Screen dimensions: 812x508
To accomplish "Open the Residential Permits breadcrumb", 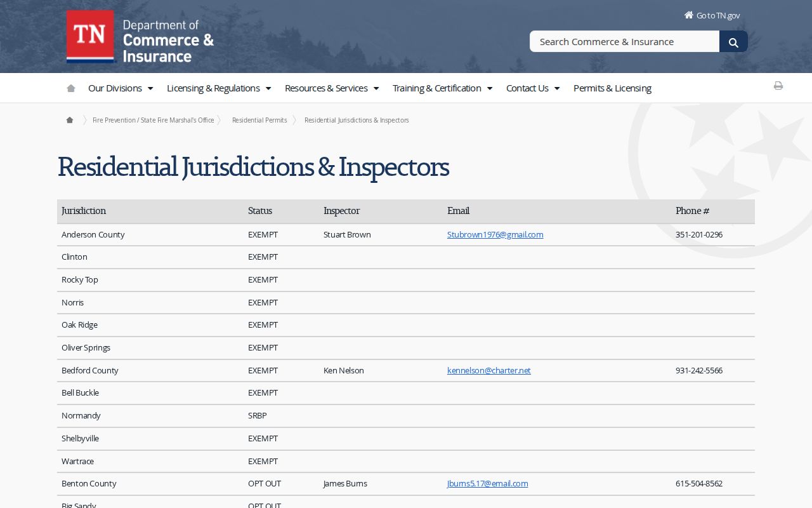I will pos(259,120).
